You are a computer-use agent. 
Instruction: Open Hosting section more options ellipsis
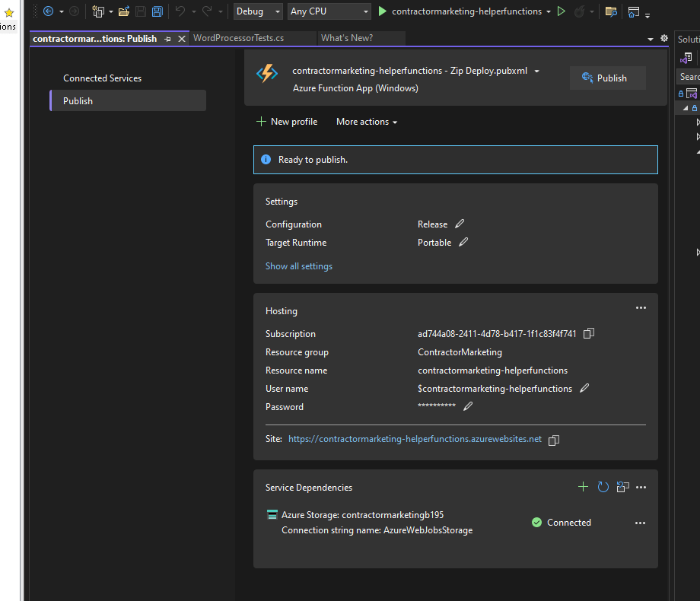pyautogui.click(x=641, y=307)
